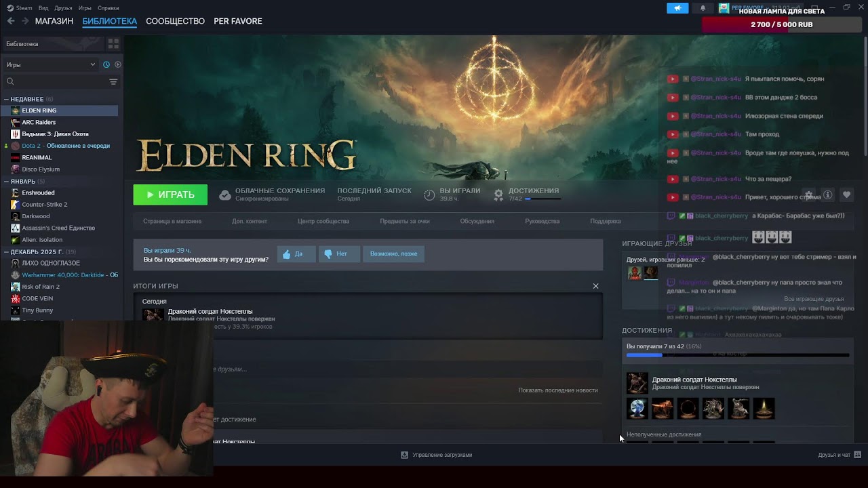The height and width of the screenshot is (488, 868).
Task: Click the REANIMAL game icon
Action: click(x=16, y=157)
